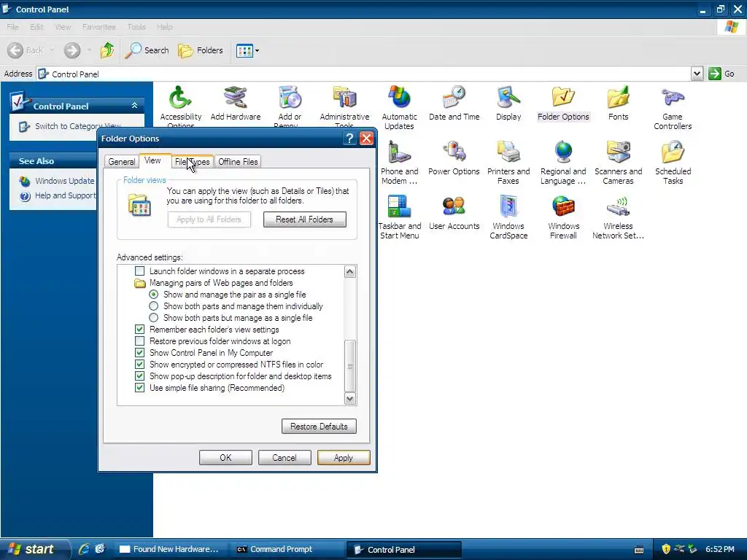This screenshot has width=747, height=560.
Task: Open Phone and Modem icon
Action: point(399,153)
